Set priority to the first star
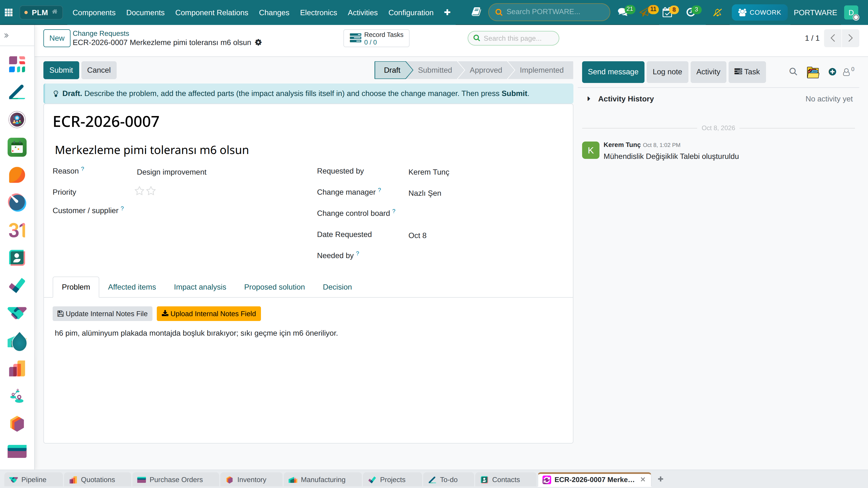The image size is (868, 488). pos(139,191)
